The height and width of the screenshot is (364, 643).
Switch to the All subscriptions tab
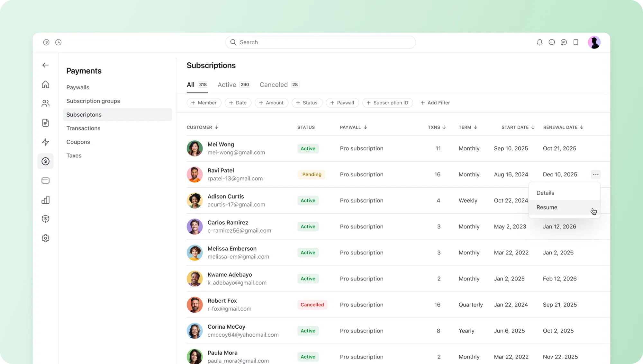pos(197,84)
